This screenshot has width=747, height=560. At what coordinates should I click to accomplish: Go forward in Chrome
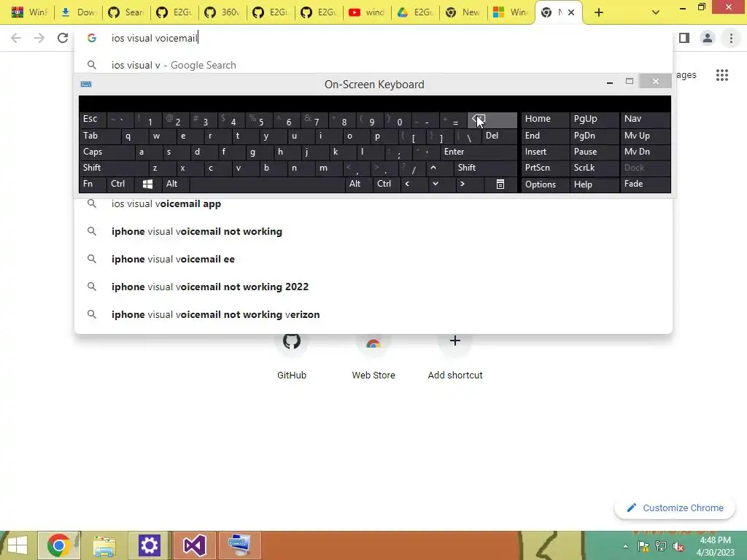coord(39,38)
